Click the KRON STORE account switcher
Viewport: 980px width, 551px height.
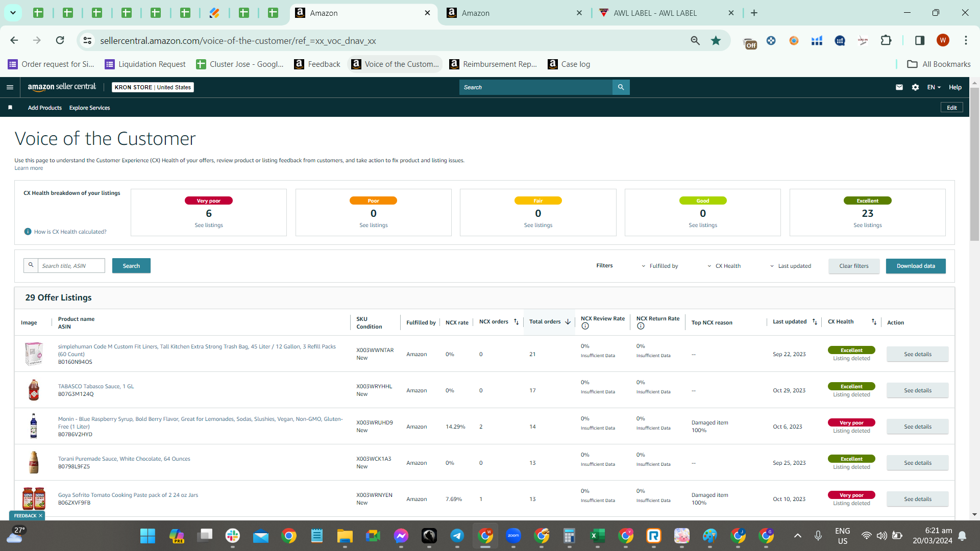tap(153, 87)
